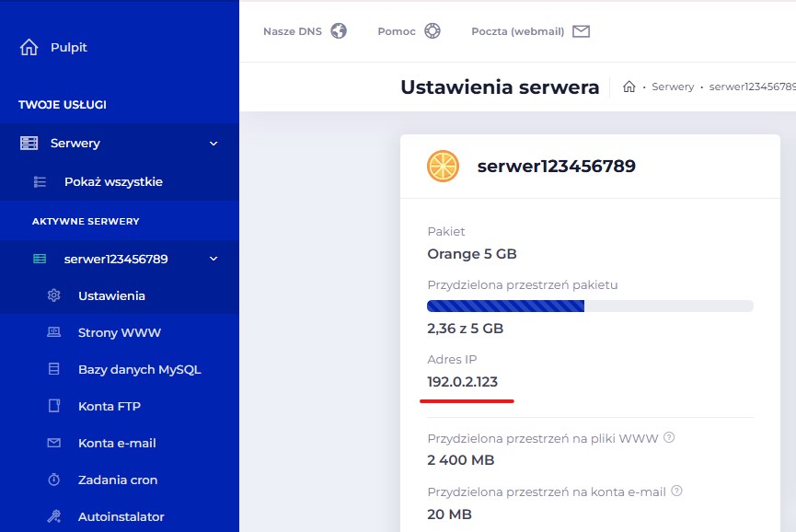Click the home icon in the breadcrumb

click(629, 87)
